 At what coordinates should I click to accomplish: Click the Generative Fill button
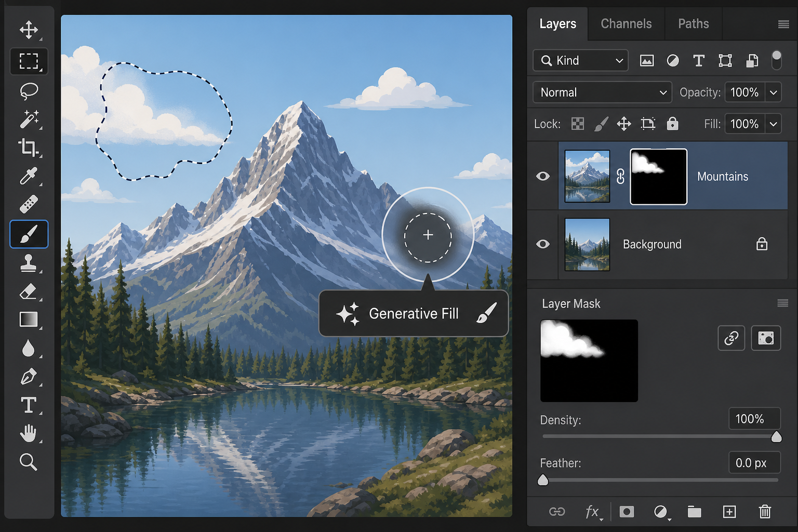click(414, 313)
